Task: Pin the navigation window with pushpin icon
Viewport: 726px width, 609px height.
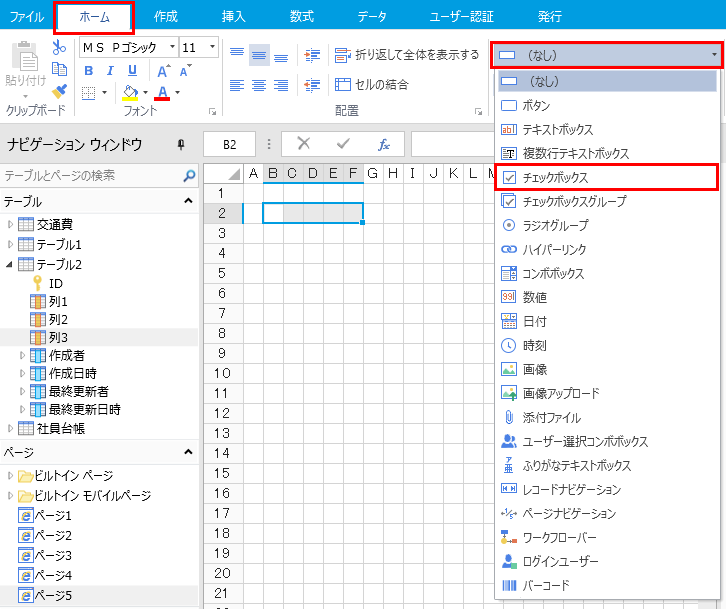Action: click(x=180, y=144)
